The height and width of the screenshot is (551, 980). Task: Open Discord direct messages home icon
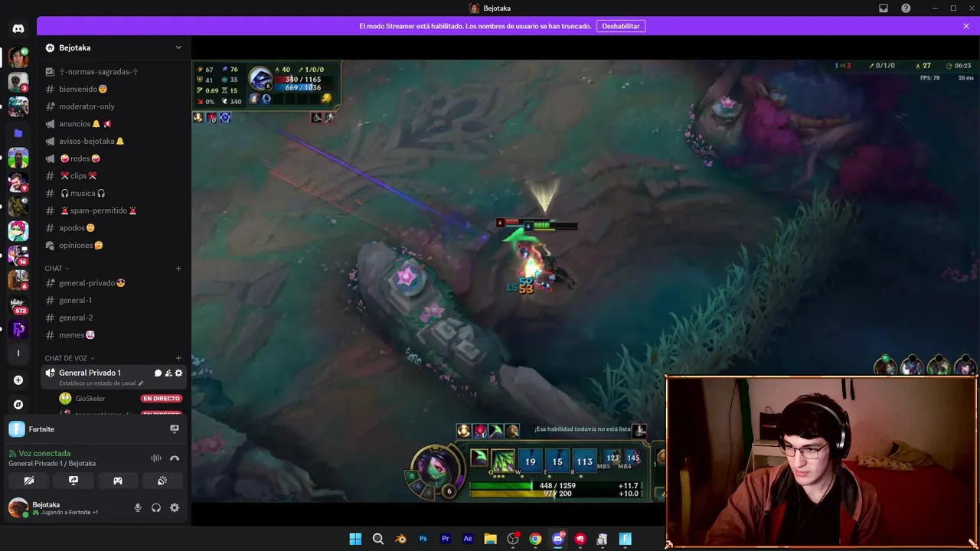[x=18, y=29]
